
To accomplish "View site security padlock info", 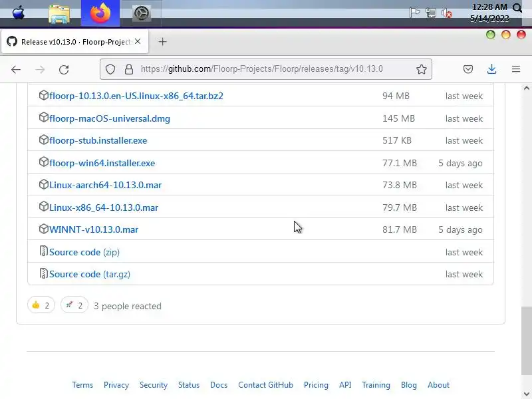I will tap(129, 69).
